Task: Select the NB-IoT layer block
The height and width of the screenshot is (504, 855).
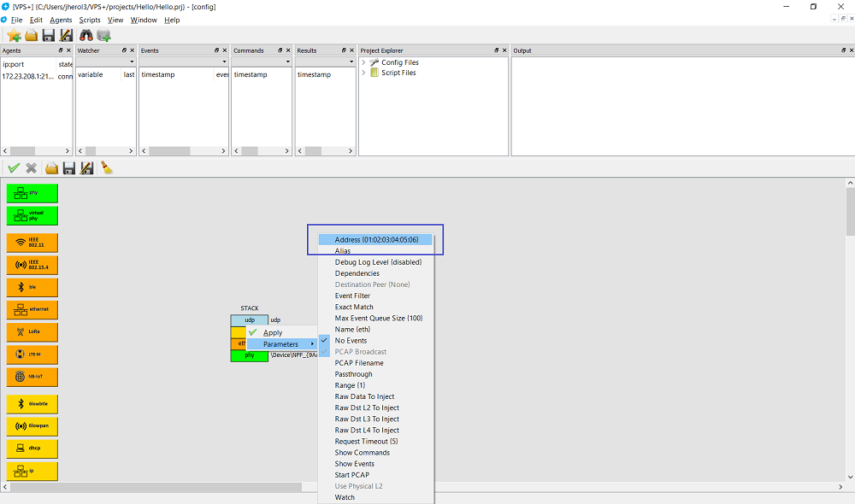Action: (32, 376)
